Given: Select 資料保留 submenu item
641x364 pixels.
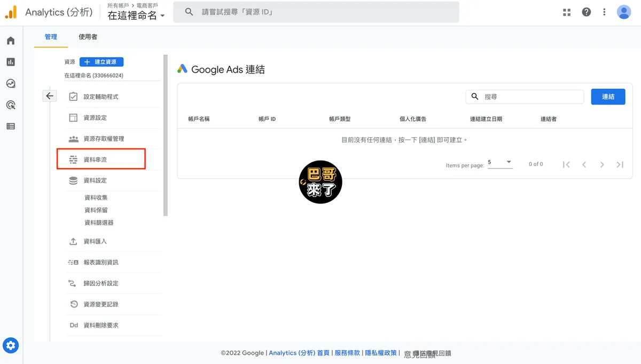Looking at the screenshot, I should (96, 210).
